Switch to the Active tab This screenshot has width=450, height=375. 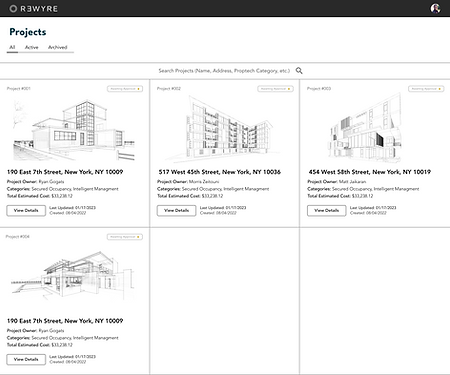(x=32, y=47)
